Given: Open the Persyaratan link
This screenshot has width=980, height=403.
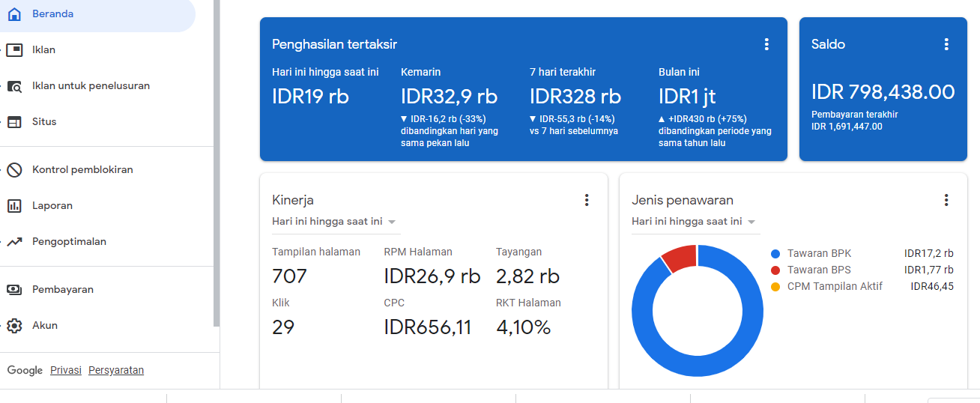Looking at the screenshot, I should pos(116,370).
